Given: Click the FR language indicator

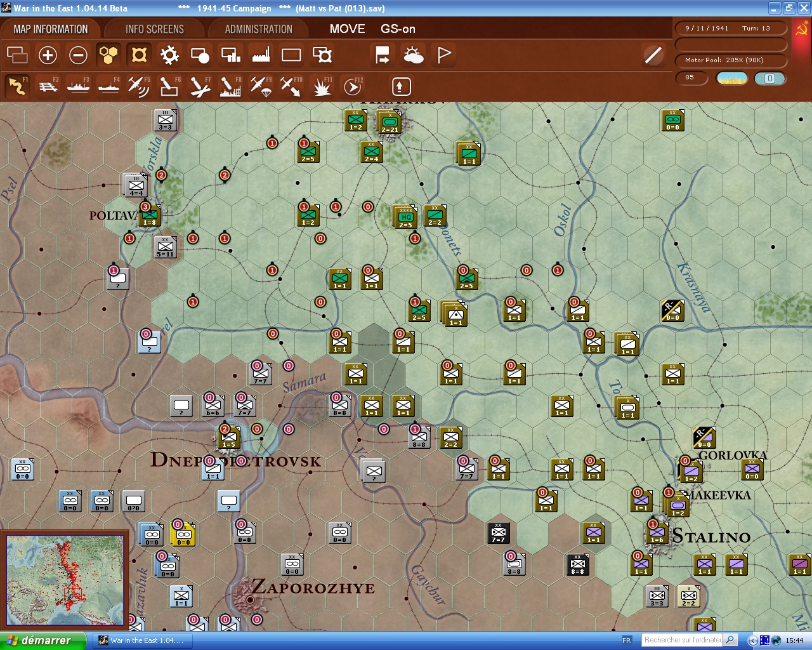Looking at the screenshot, I should 627,640.
